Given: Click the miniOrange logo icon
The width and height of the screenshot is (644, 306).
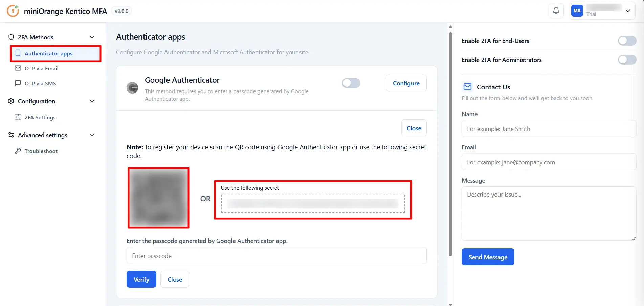Looking at the screenshot, I should 13,11.
